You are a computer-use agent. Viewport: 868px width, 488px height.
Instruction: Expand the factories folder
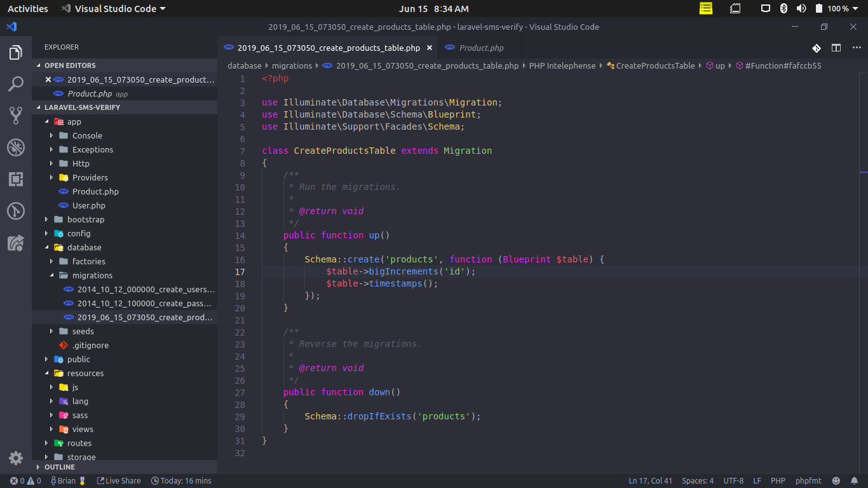tap(125, 261)
